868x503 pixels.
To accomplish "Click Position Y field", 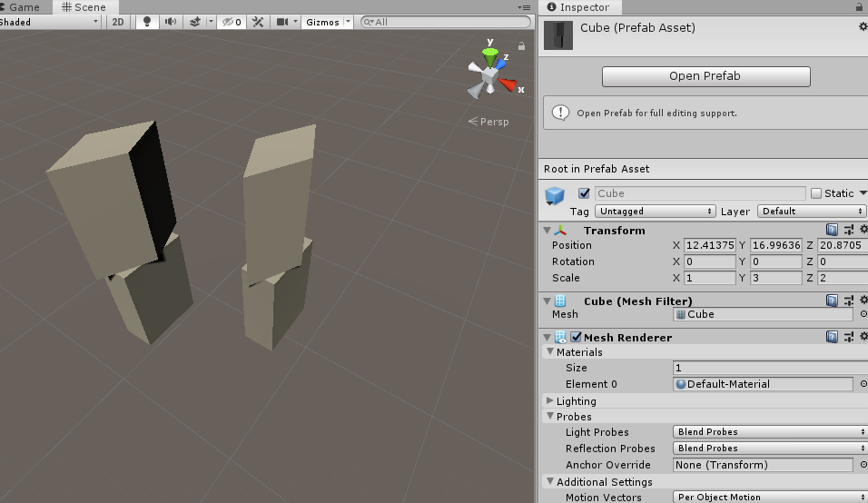I will [775, 245].
